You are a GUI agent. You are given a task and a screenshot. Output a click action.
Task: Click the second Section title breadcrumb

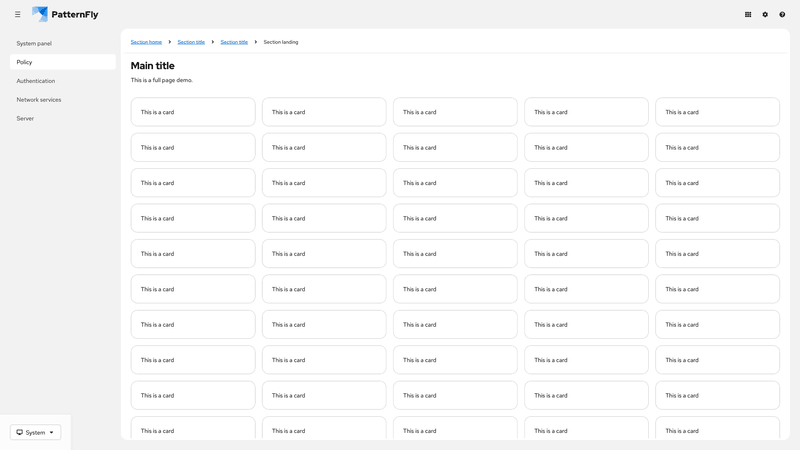234,42
